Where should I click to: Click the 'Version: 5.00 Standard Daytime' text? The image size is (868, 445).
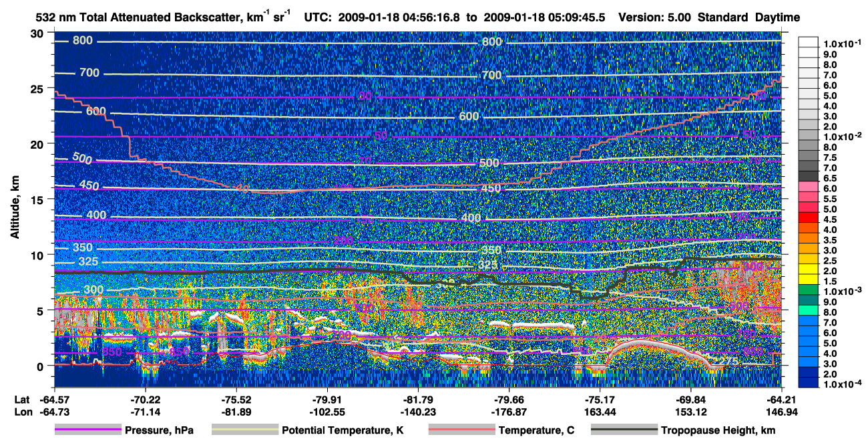[708, 17]
